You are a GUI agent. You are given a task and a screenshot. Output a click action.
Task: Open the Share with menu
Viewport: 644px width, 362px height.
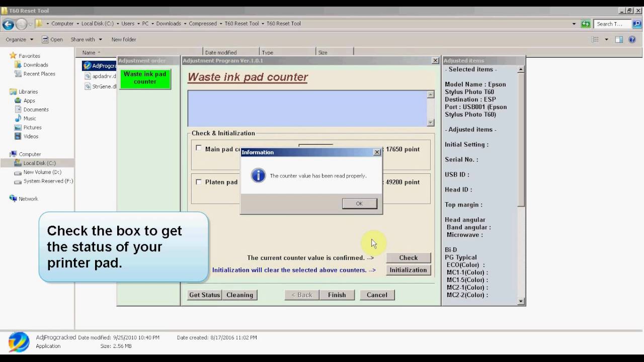pyautogui.click(x=86, y=39)
